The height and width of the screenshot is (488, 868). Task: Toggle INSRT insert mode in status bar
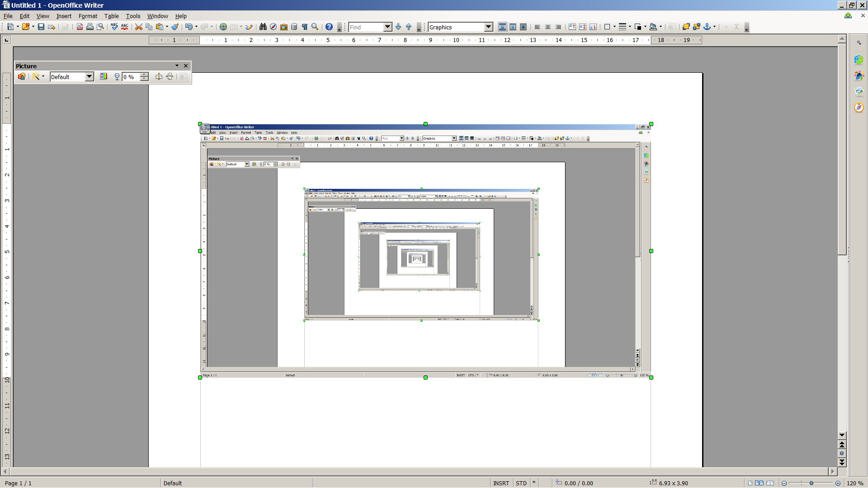pyautogui.click(x=501, y=483)
